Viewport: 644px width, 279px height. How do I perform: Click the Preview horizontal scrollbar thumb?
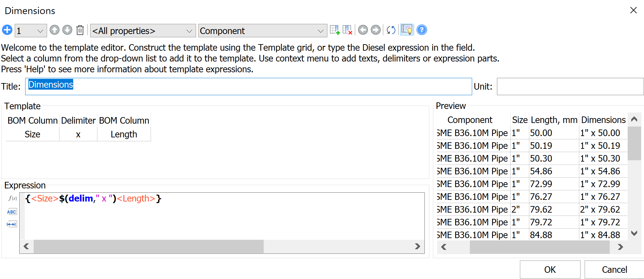click(x=539, y=247)
